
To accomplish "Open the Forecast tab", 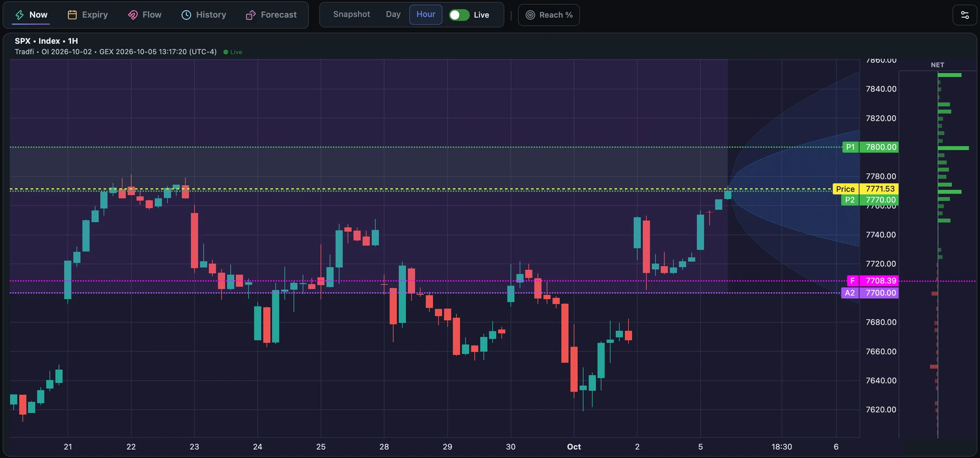I will click(x=271, y=15).
